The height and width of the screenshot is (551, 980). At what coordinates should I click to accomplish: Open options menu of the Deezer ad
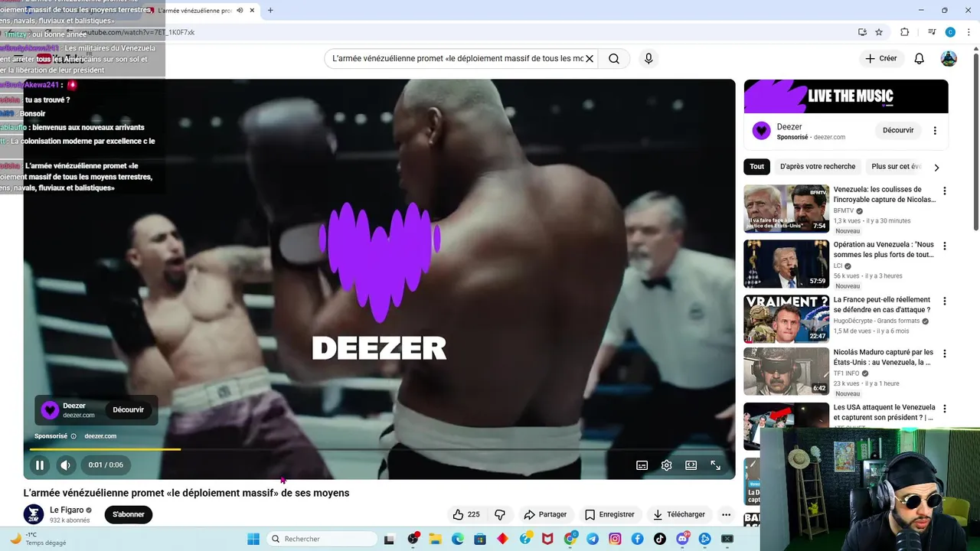pyautogui.click(x=935, y=130)
